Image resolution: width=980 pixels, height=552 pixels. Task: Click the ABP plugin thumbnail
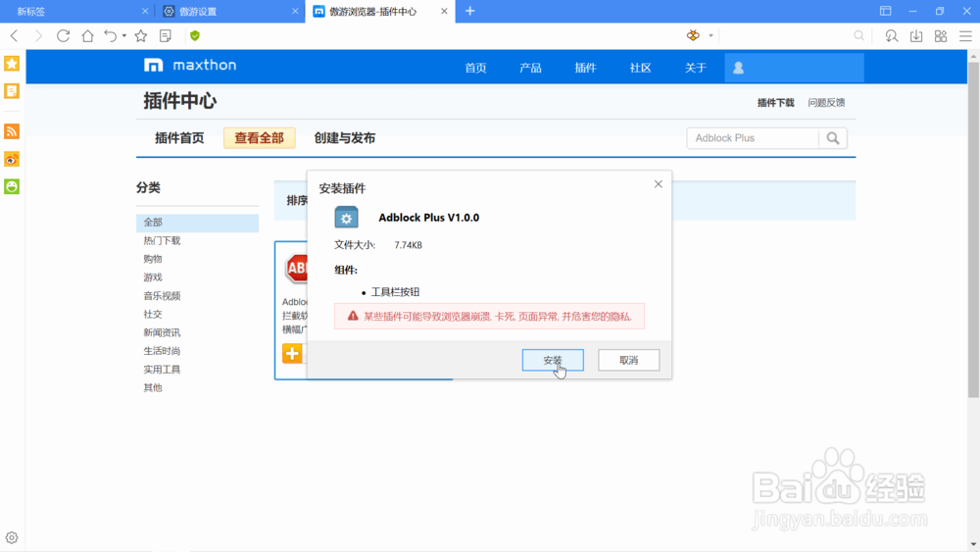tap(296, 269)
